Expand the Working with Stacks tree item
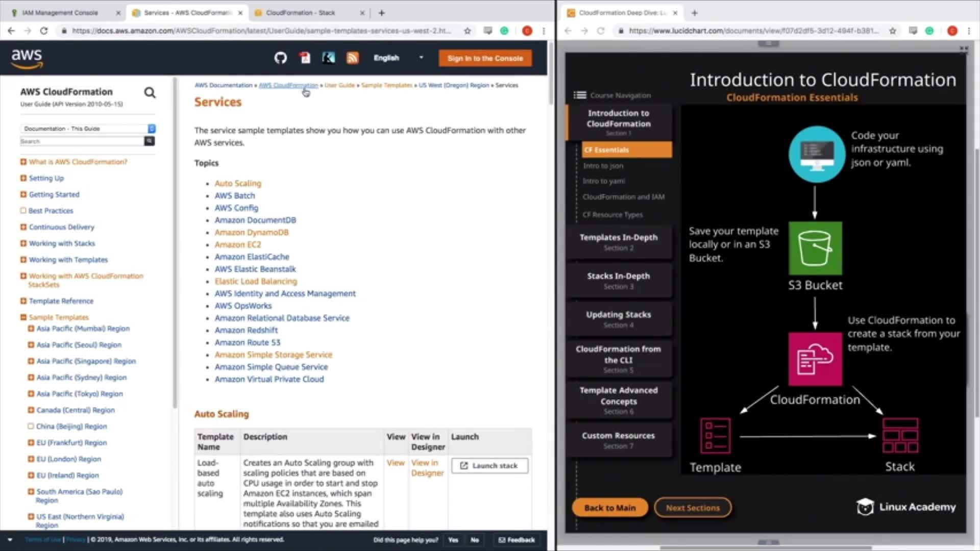 pyautogui.click(x=23, y=243)
